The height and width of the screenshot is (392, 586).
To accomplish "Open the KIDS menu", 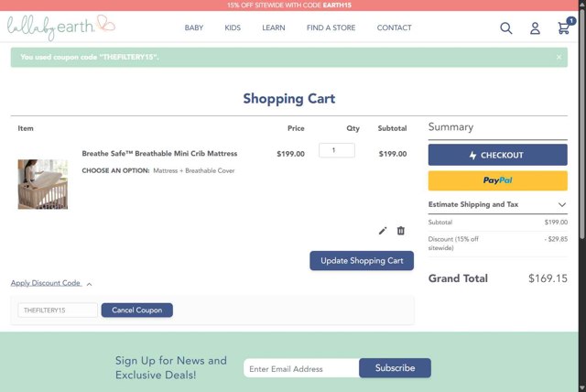I will [233, 27].
